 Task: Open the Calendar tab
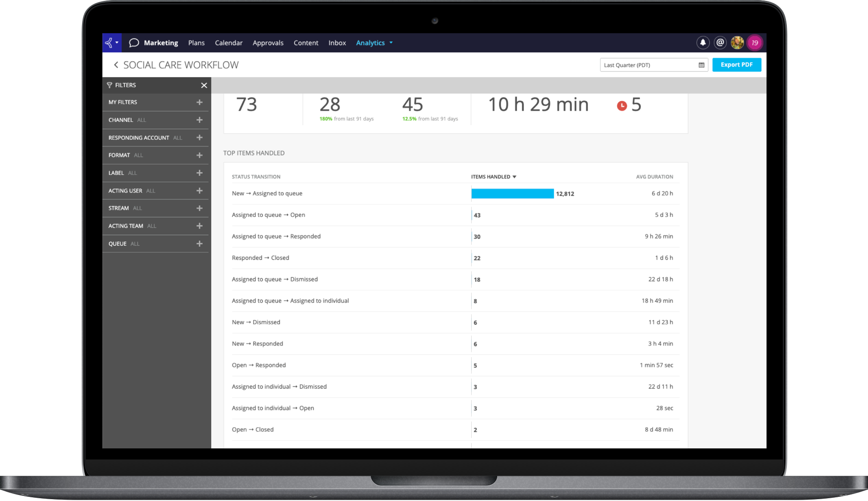228,43
